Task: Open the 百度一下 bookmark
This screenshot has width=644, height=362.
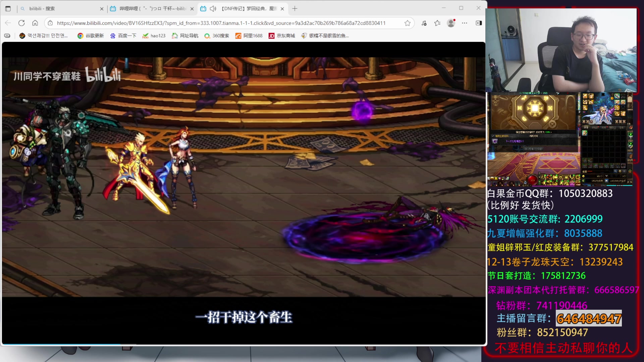Action: (123, 36)
